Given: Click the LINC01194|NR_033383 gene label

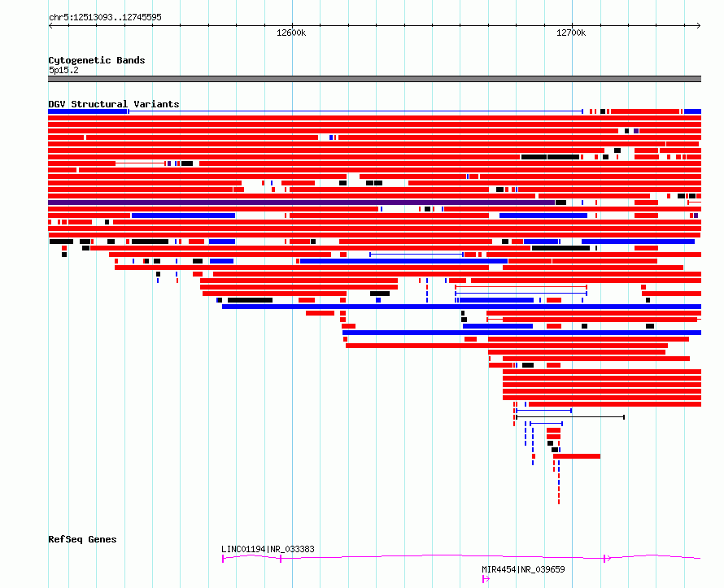Looking at the screenshot, I should pos(268,549).
